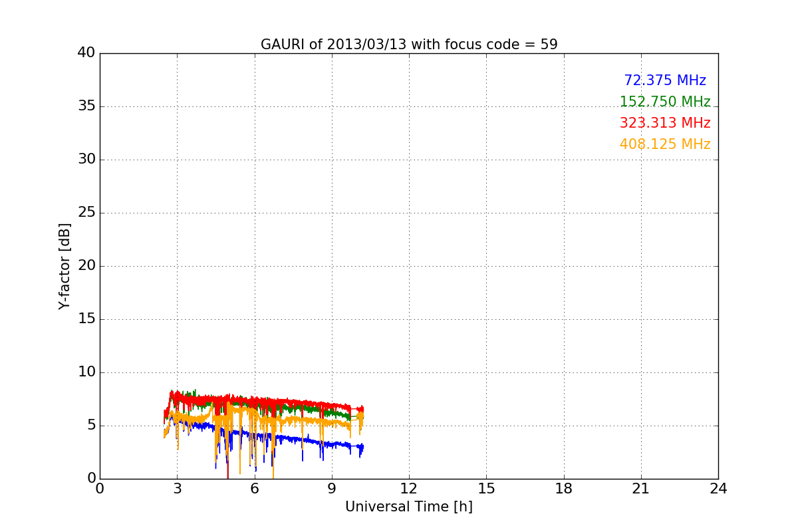Click the y-axis tick label 40
798x532 pixels.
click(x=86, y=53)
